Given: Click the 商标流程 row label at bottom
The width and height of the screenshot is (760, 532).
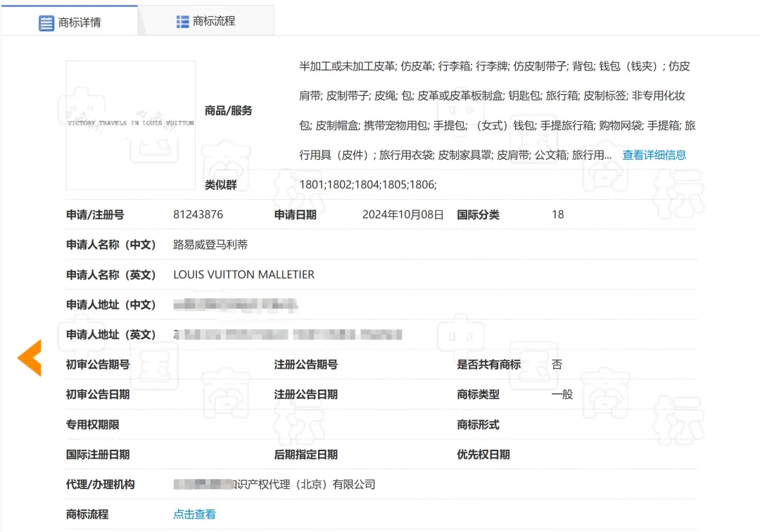Looking at the screenshot, I should (x=87, y=514).
